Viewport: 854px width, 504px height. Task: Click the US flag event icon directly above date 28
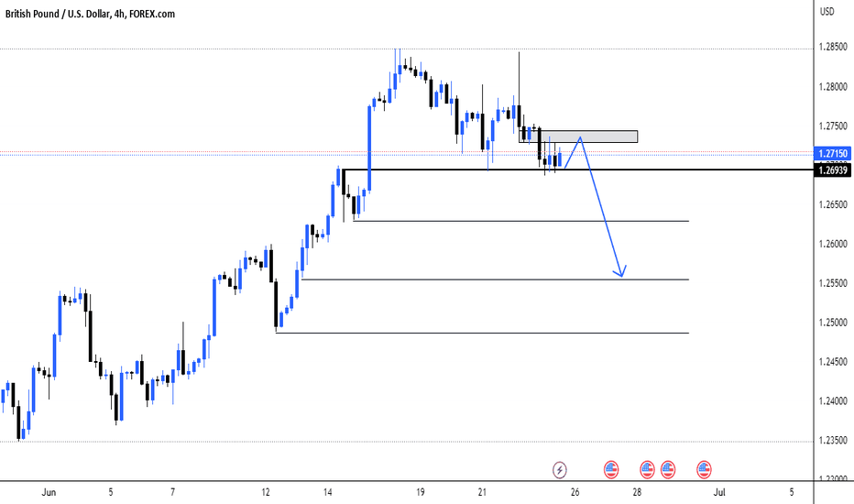647,469
